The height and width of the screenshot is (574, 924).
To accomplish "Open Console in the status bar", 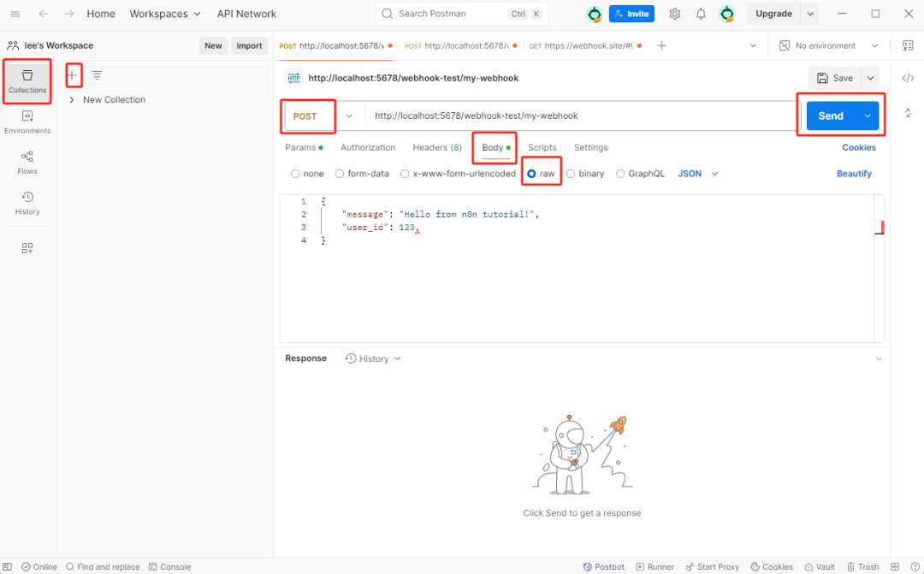I will pos(169,566).
